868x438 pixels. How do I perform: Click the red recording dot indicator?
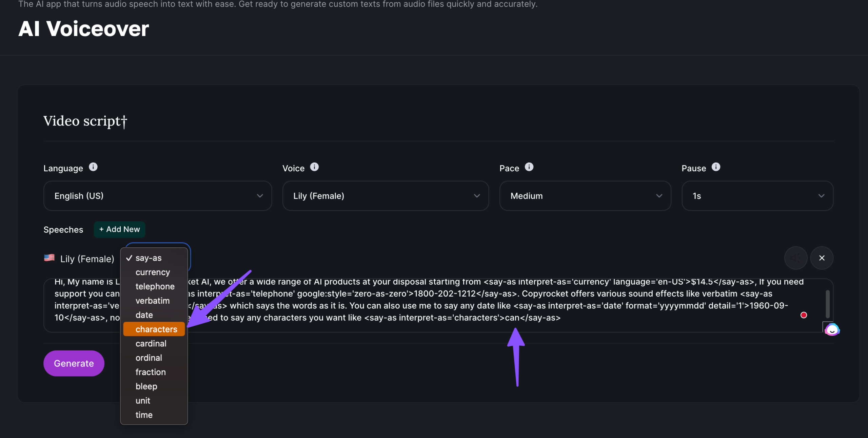click(x=804, y=315)
